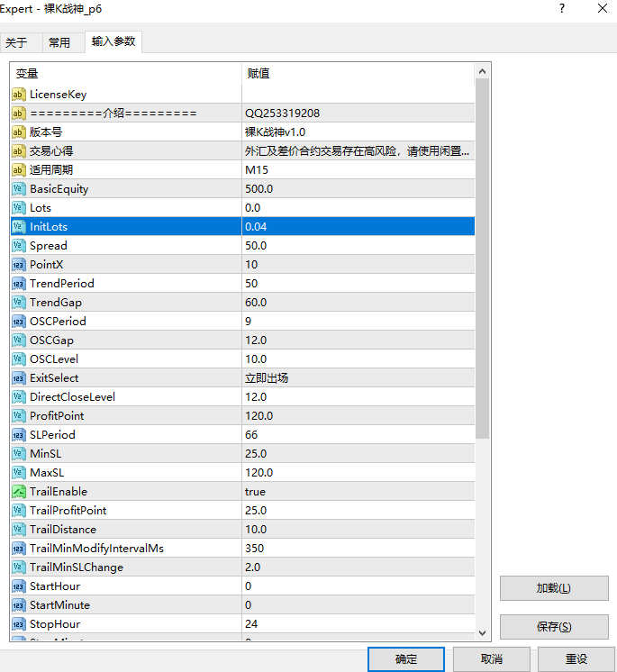Click the double-type icon beside OSCLevel

[18, 359]
